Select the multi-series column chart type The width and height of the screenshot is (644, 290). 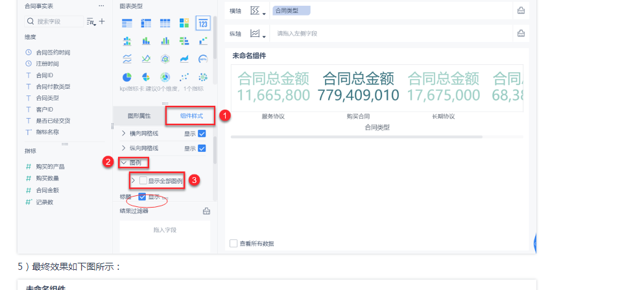pos(165,41)
